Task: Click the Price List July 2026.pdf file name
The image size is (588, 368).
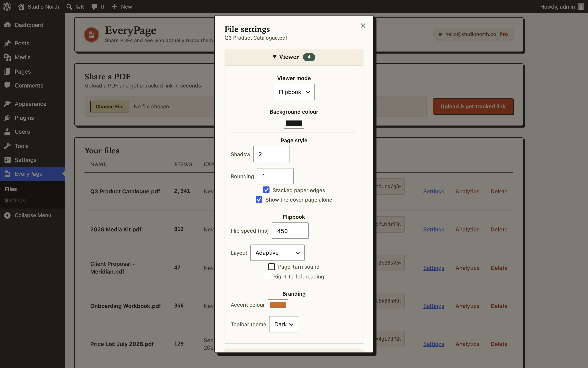Action: pyautogui.click(x=122, y=344)
